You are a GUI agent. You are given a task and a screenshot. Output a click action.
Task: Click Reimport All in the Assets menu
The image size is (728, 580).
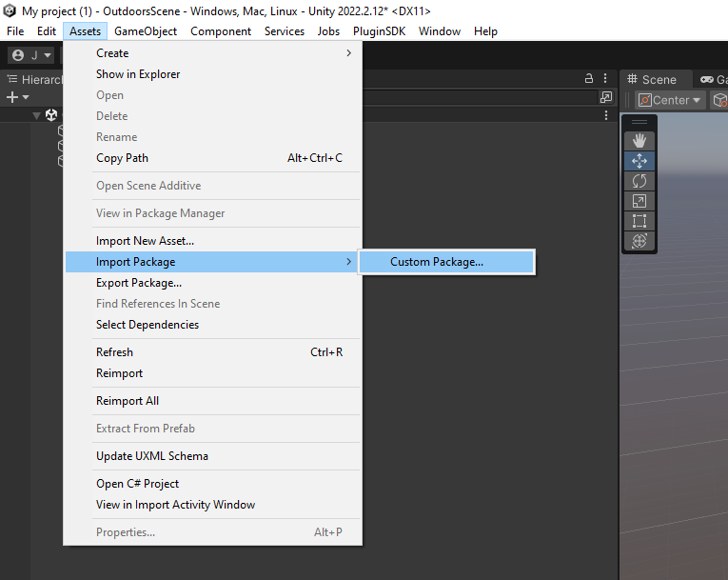[x=128, y=401]
